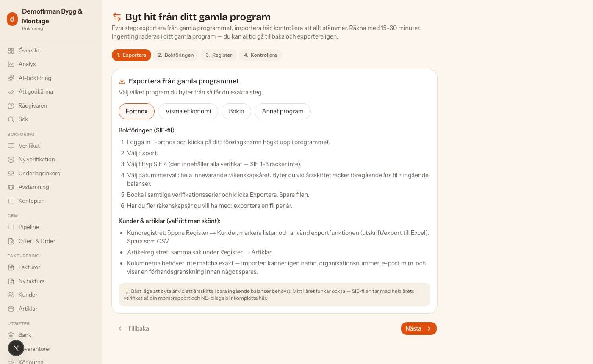Pick Annat program option
Viewport: 593px width, 364px height.
coord(283,111)
